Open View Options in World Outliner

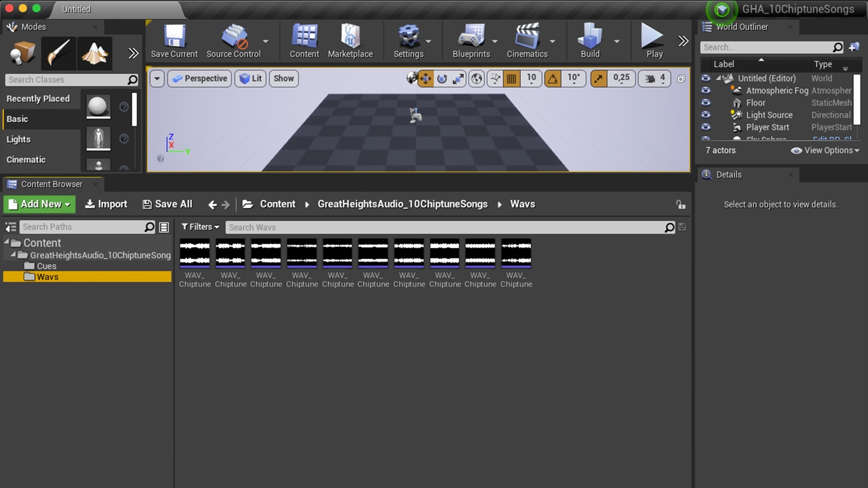(825, 150)
